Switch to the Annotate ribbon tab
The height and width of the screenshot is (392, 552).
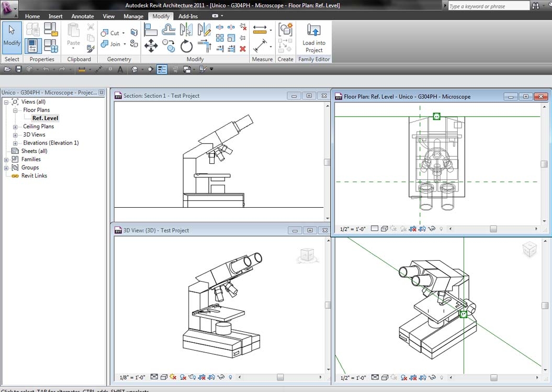pos(82,16)
